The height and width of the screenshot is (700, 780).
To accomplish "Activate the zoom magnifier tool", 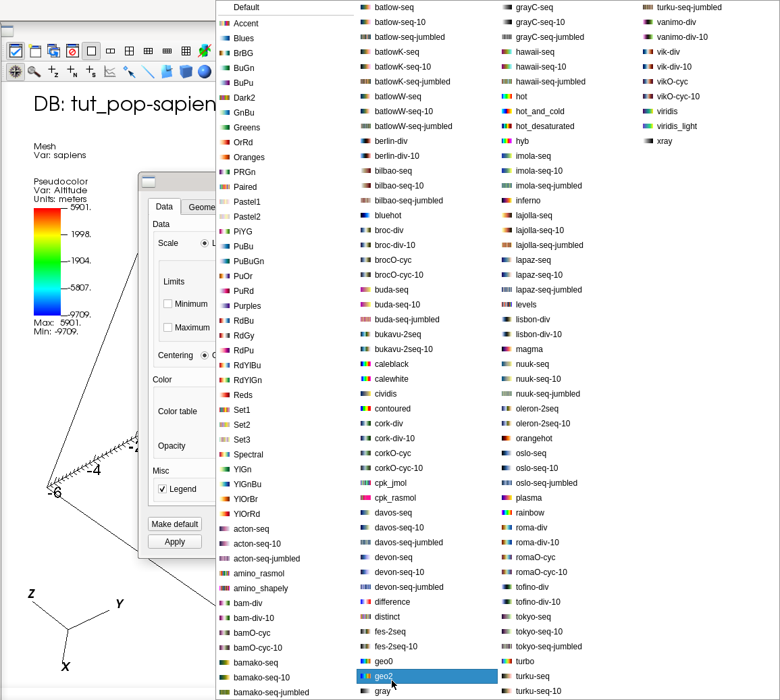I will point(34,72).
